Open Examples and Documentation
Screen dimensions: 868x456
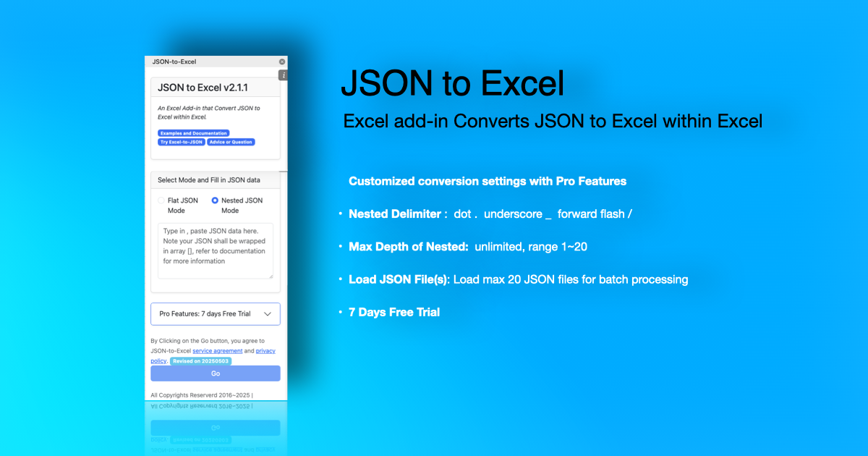pos(193,133)
